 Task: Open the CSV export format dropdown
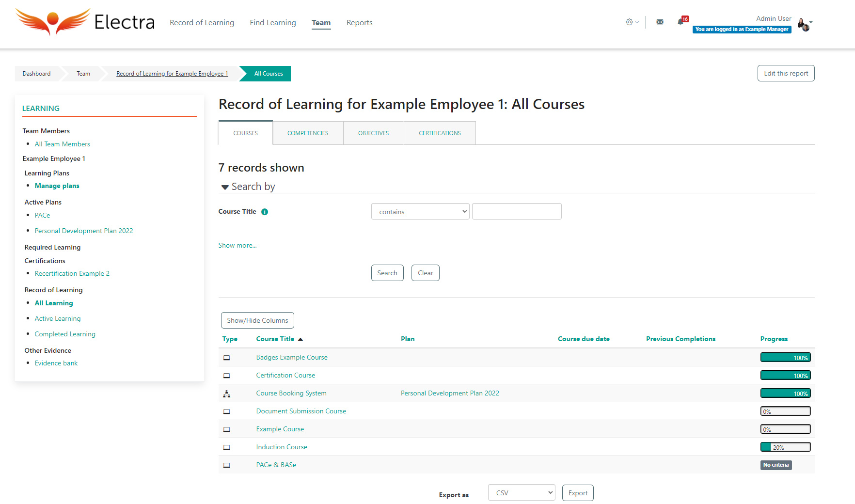pyautogui.click(x=521, y=493)
